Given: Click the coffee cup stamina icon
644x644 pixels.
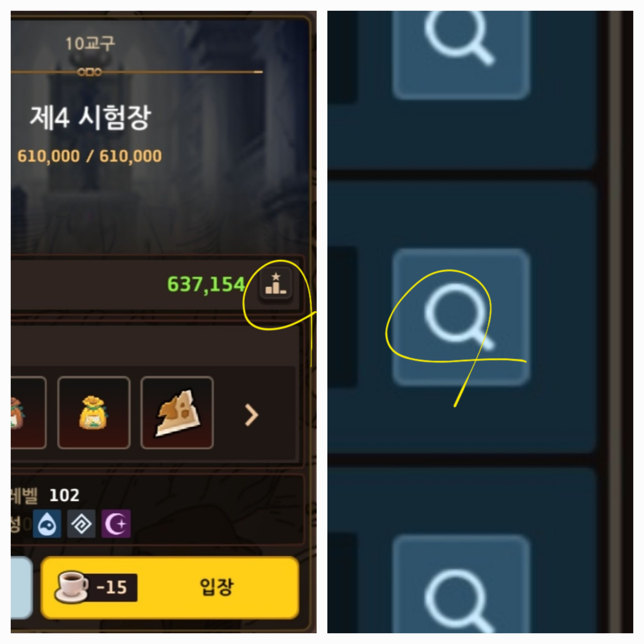Looking at the screenshot, I should (72, 587).
